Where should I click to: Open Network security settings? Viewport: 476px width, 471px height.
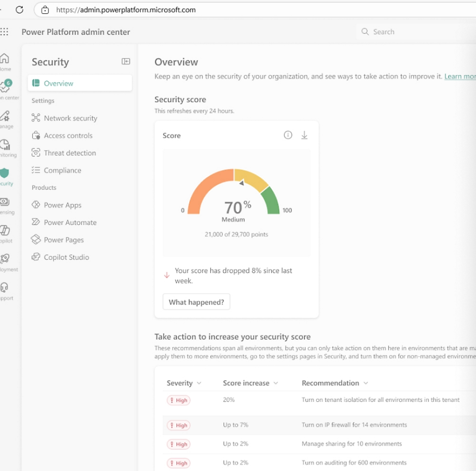tap(70, 118)
